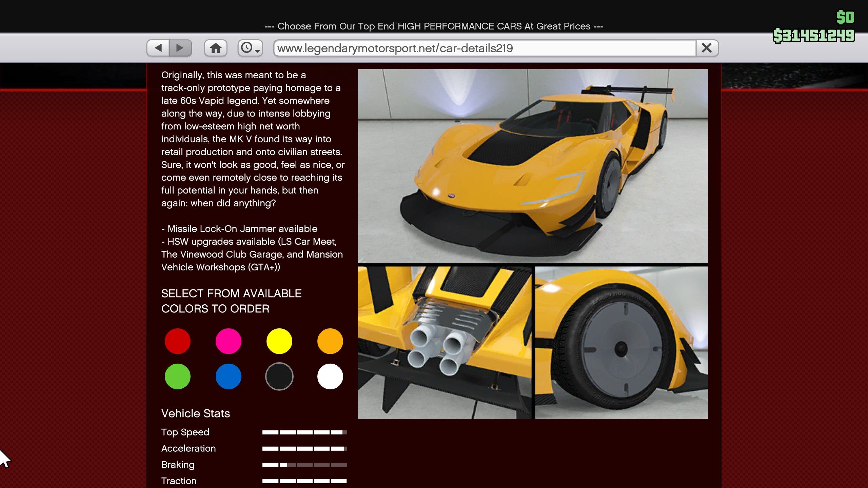This screenshot has width=868, height=488.
Task: Click the main front view car image
Action: pyautogui.click(x=533, y=166)
